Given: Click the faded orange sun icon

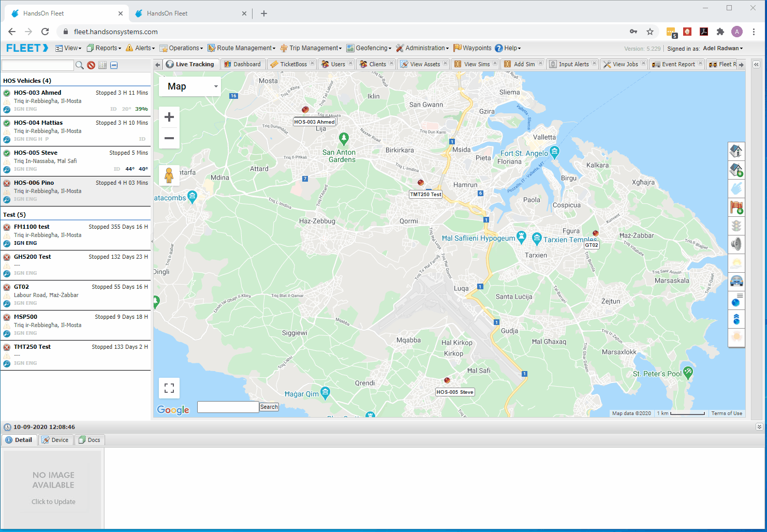Looking at the screenshot, I should click(736, 337).
